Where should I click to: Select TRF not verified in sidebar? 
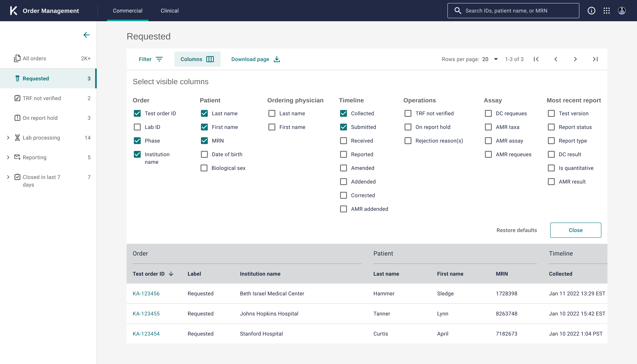pos(42,98)
